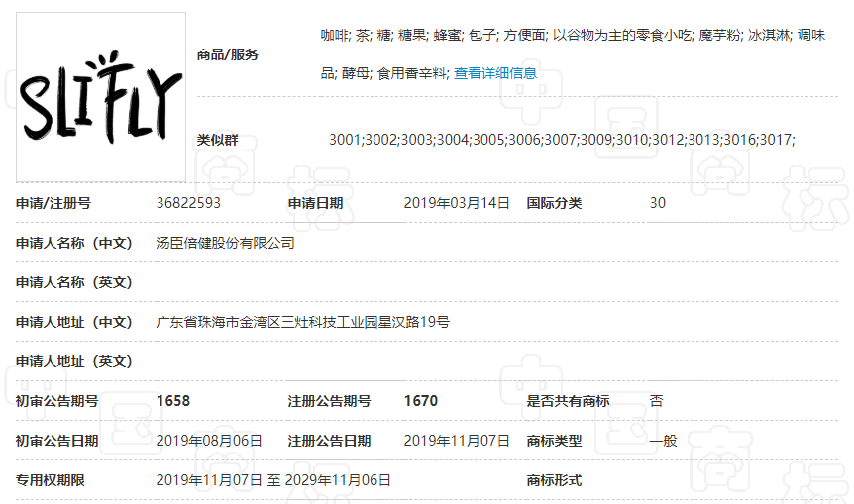
Task: Select preliminary announcement date 2019年08月06日
Action: click(209, 441)
